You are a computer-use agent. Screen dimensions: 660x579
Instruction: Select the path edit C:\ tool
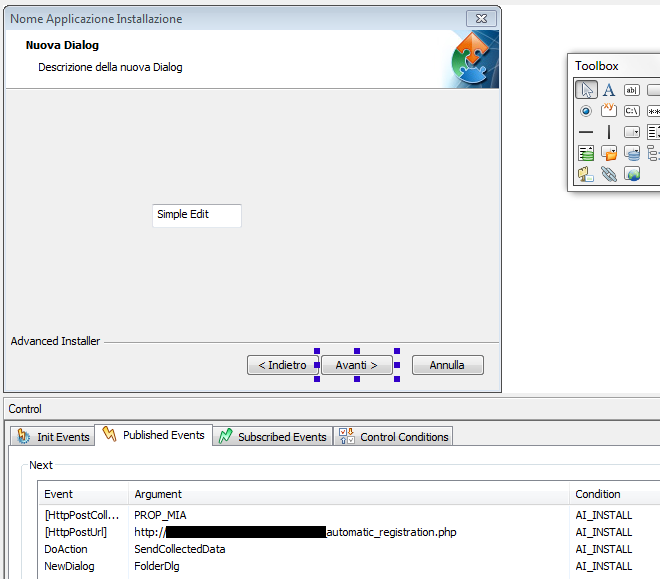[632, 111]
